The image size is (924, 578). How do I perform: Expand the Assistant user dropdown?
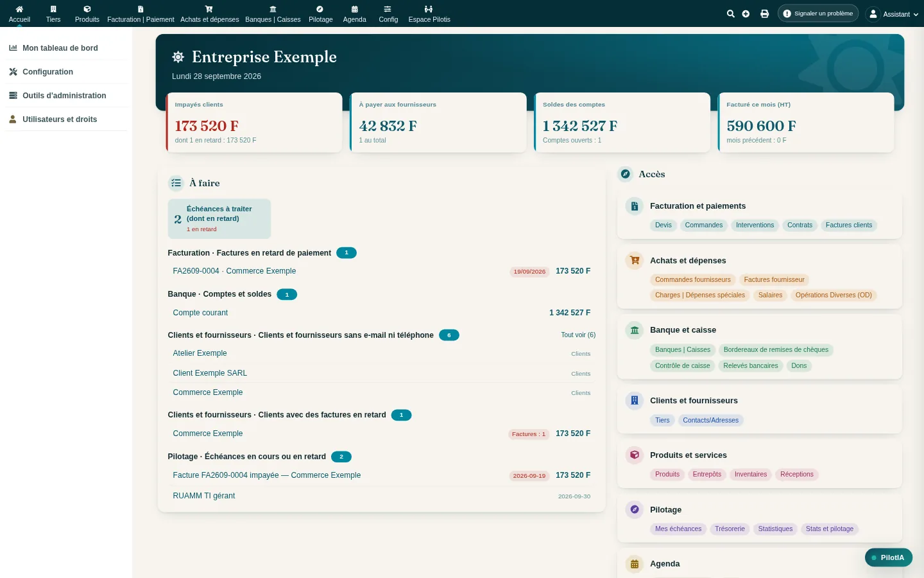tap(891, 13)
